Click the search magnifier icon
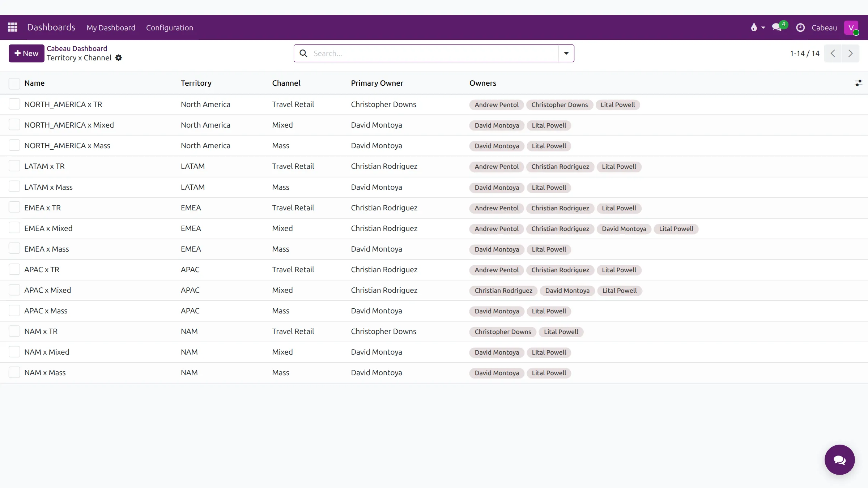Screen dimensions: 868x488 303,53
